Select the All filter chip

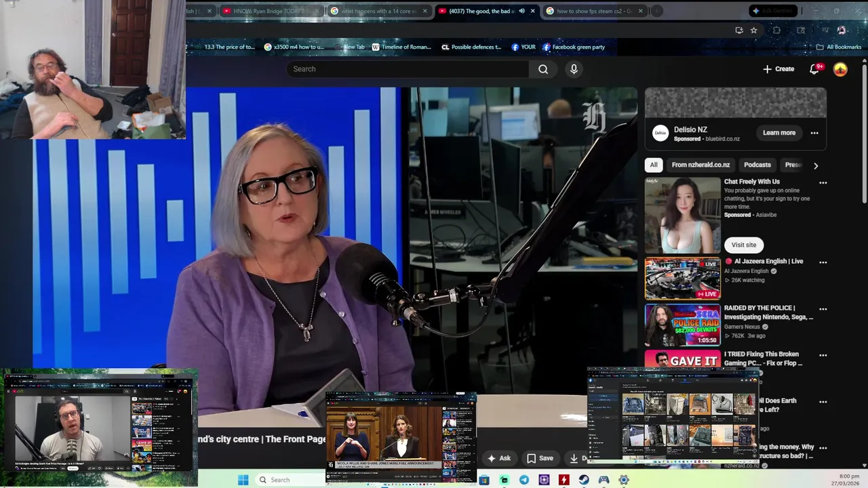(654, 165)
